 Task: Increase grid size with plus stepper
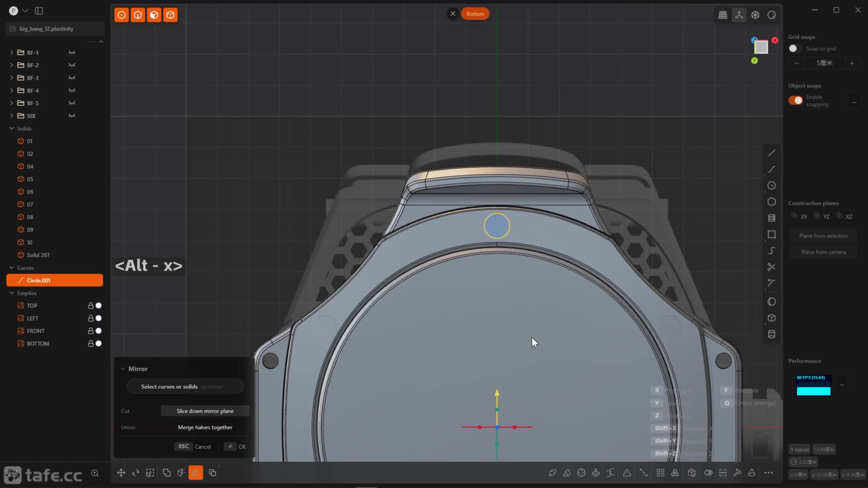pos(852,63)
